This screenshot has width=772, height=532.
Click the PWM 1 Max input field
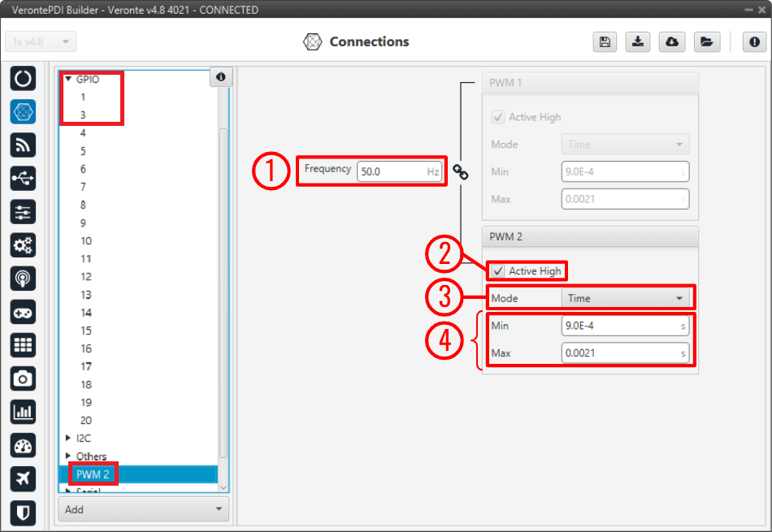coord(625,199)
